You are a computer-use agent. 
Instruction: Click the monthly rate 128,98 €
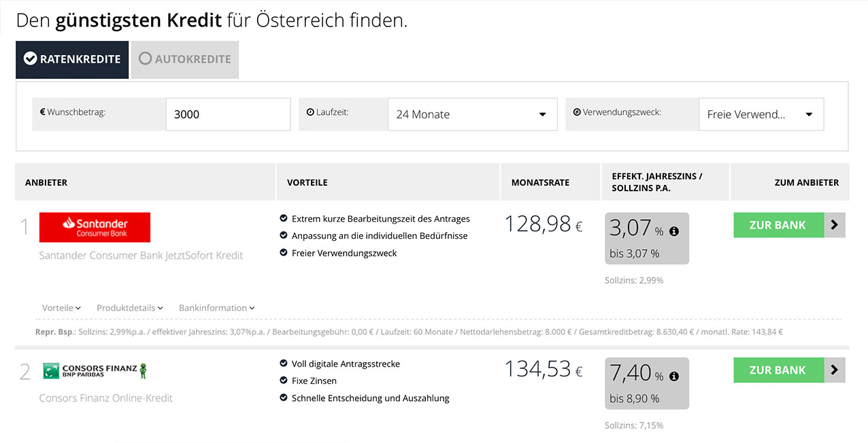pyautogui.click(x=544, y=224)
